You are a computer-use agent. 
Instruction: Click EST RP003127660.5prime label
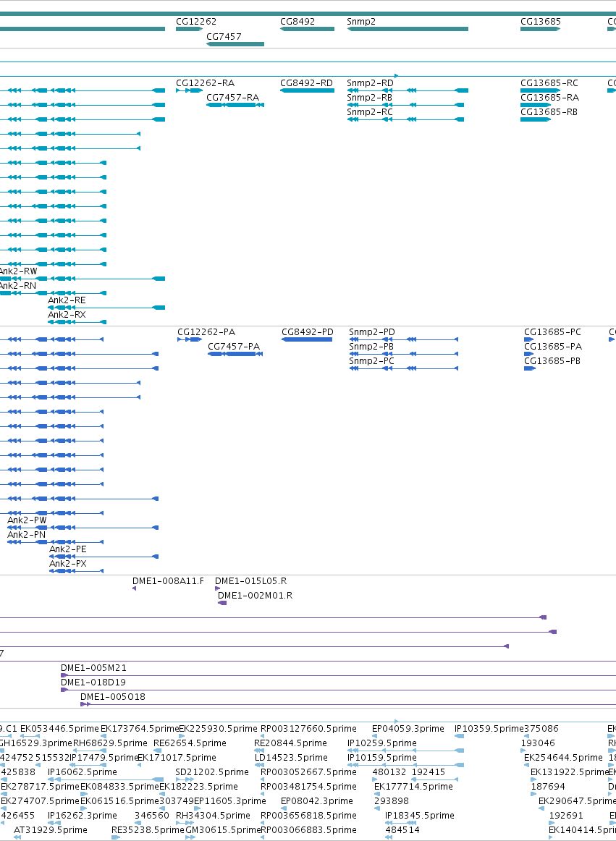tap(308, 729)
